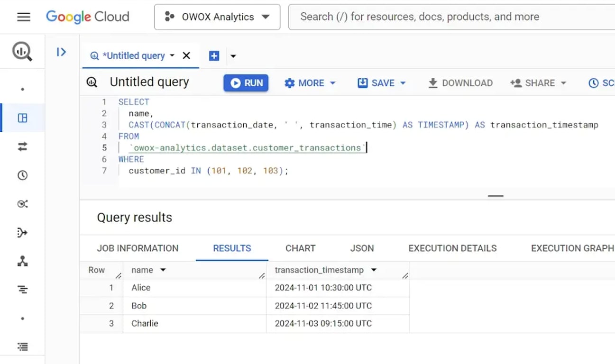Open the SAVE dropdown menu

click(382, 83)
